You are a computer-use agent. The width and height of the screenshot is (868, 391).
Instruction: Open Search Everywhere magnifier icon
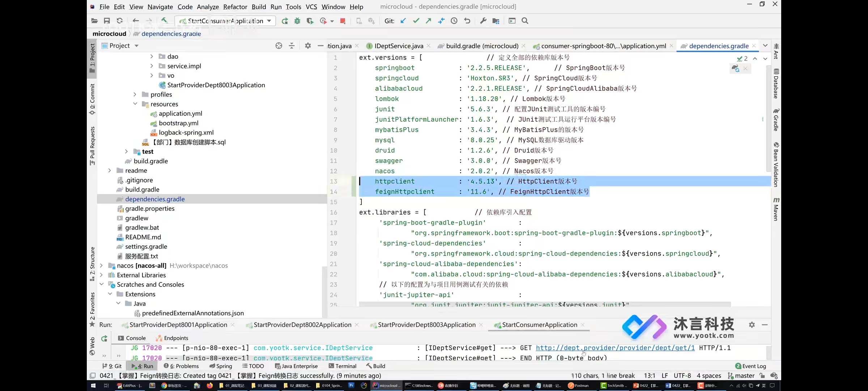(525, 21)
